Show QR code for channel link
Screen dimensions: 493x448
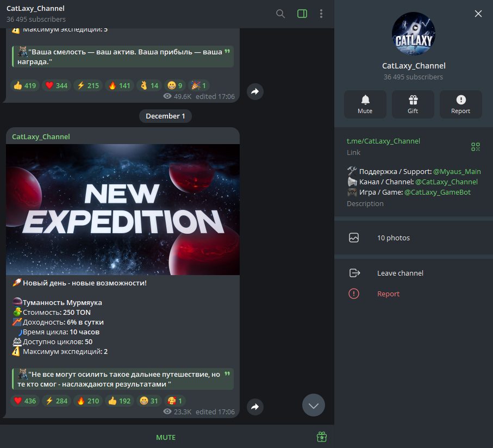pos(476,147)
